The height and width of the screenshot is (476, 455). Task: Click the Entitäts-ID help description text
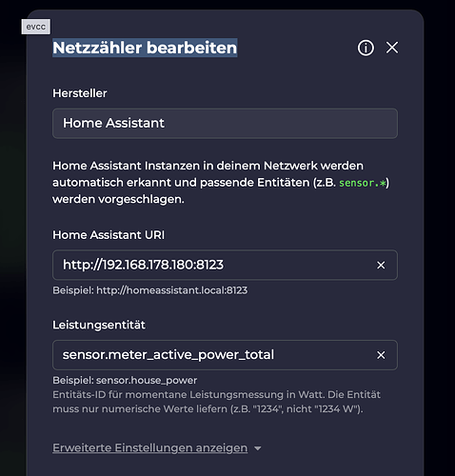[216, 402]
